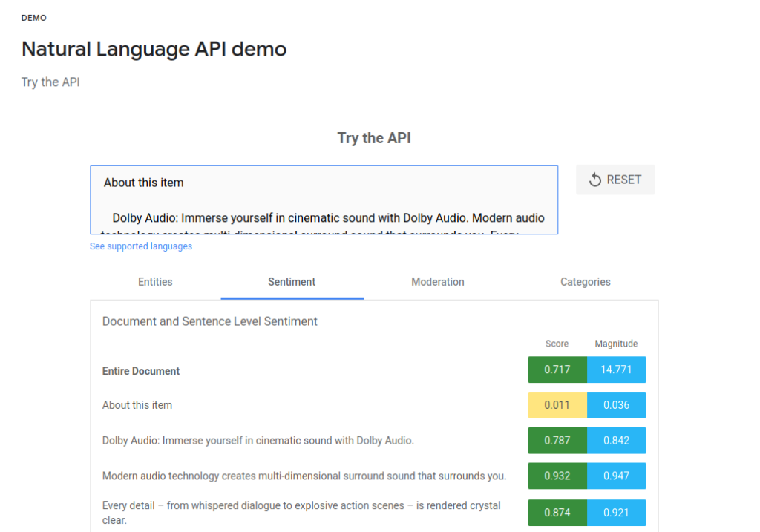The width and height of the screenshot is (760, 532).
Task: Click the circular reset arrow icon
Action: 594,179
